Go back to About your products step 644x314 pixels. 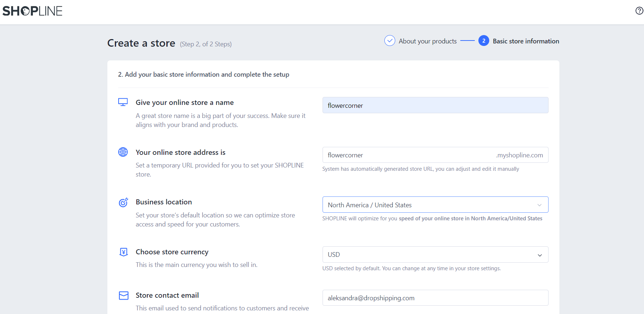click(427, 41)
